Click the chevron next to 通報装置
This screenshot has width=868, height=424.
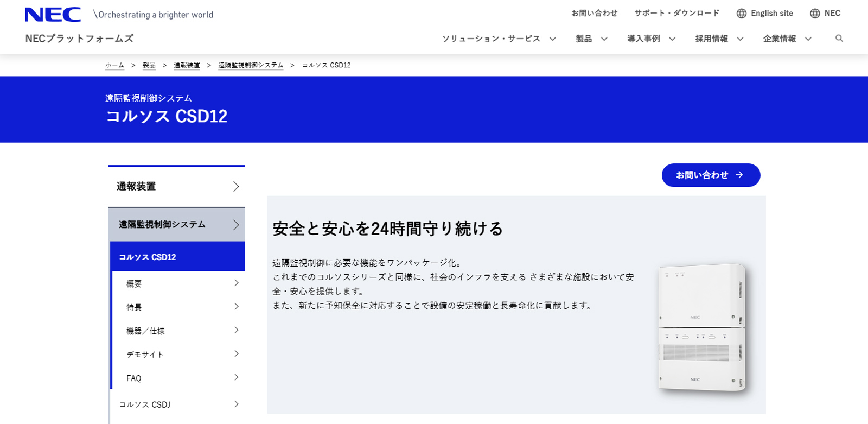point(236,187)
